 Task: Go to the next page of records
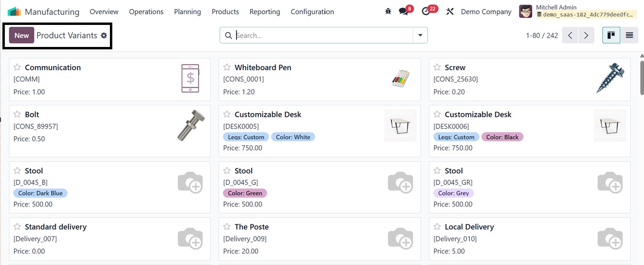tap(586, 35)
